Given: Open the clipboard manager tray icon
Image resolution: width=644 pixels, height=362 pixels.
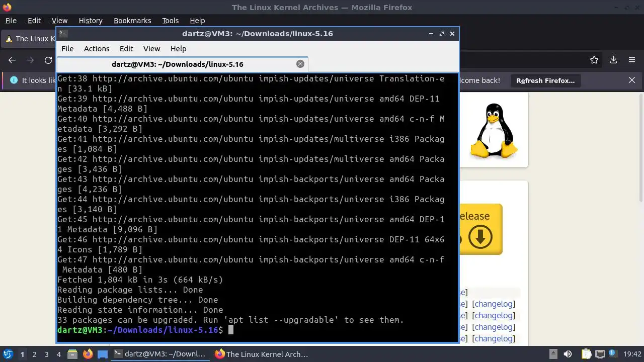Looking at the screenshot, I should (586, 354).
